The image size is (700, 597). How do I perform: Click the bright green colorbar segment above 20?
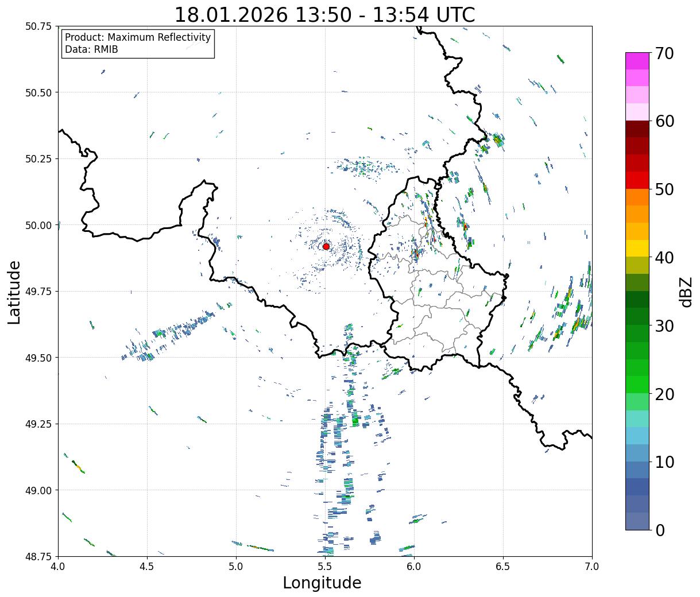point(637,385)
